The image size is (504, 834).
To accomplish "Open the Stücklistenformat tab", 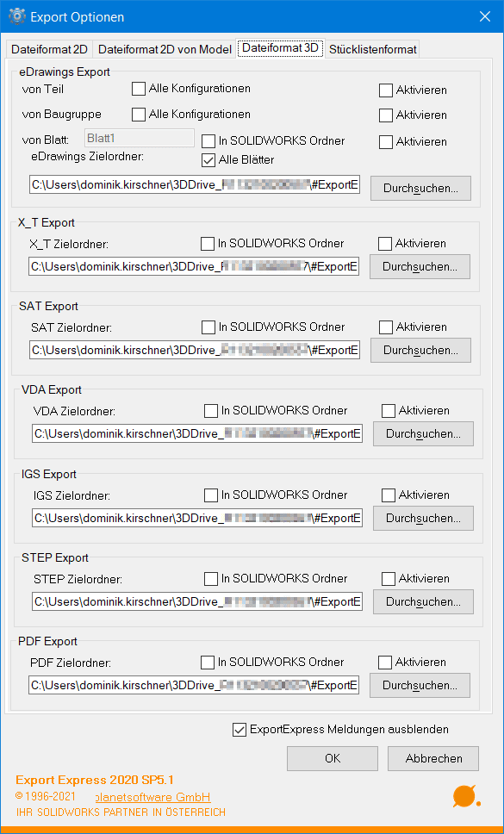I will click(x=373, y=49).
